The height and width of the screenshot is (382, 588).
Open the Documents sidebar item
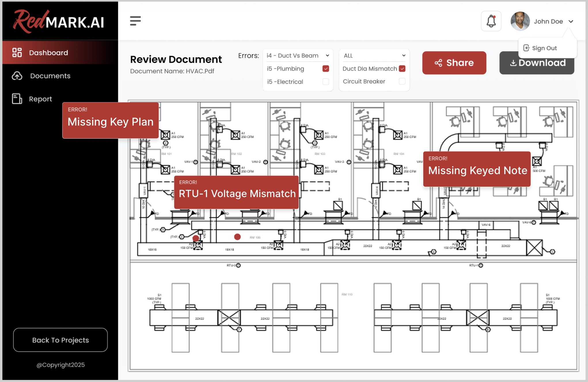pyautogui.click(x=50, y=76)
